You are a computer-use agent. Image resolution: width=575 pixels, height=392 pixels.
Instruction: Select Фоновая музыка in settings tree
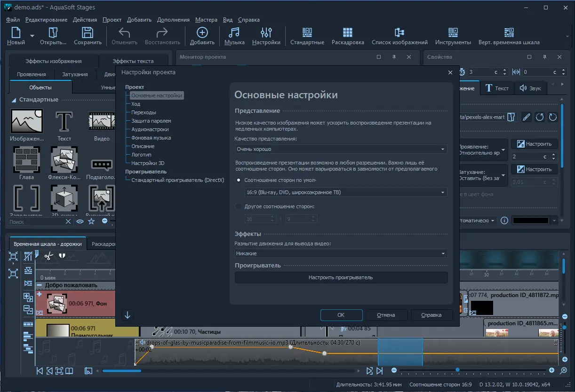pos(151,138)
